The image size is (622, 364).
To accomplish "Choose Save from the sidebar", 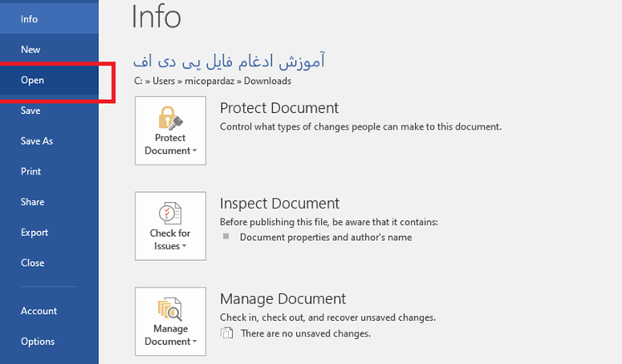I will [x=49, y=111].
